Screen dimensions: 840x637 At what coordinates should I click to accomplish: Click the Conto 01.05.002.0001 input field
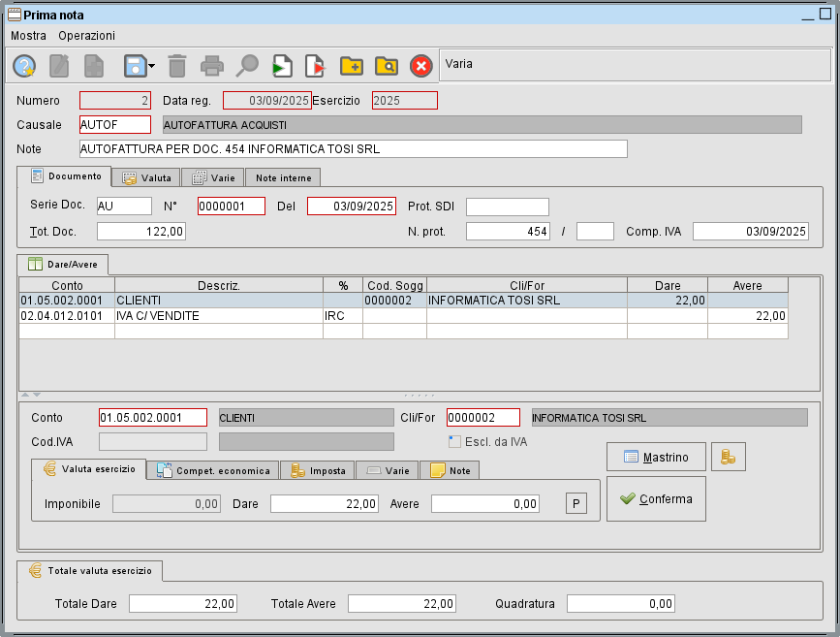tap(153, 417)
